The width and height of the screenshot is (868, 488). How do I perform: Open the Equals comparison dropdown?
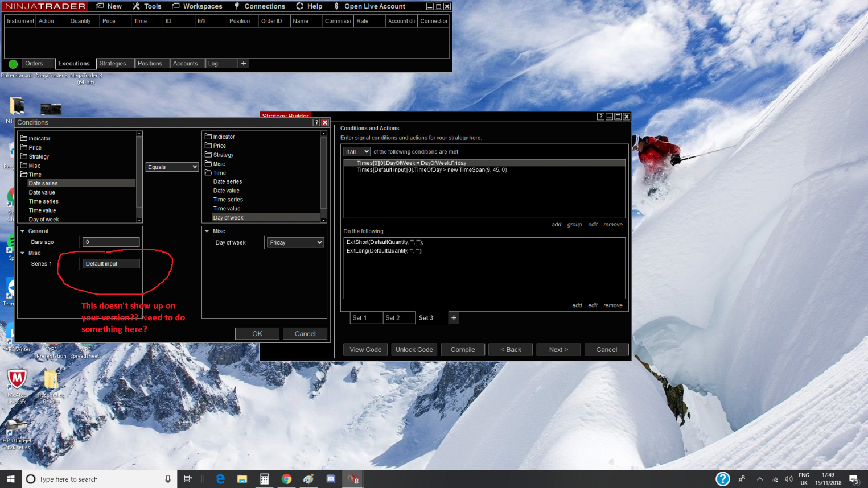pos(172,167)
